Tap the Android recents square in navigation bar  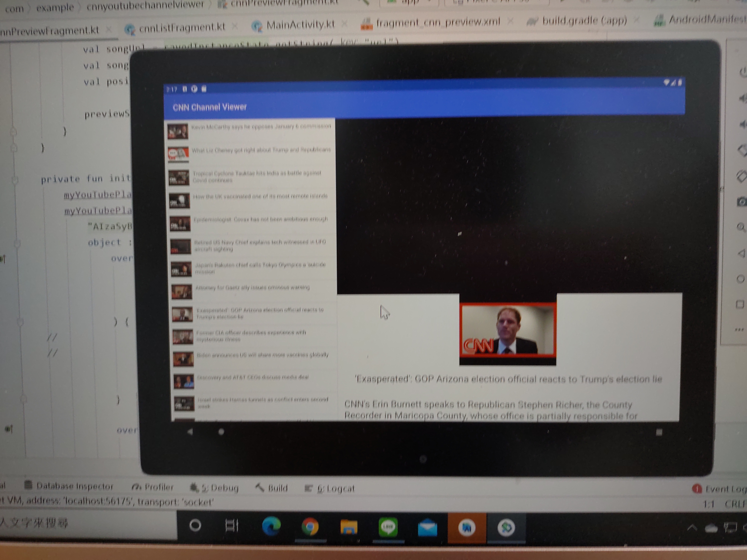click(x=659, y=432)
